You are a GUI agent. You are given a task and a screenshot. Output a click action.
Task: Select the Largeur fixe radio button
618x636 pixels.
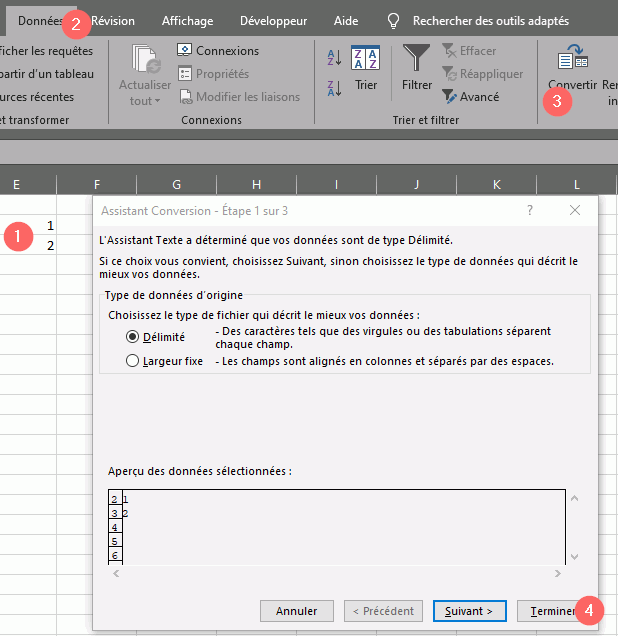133,362
